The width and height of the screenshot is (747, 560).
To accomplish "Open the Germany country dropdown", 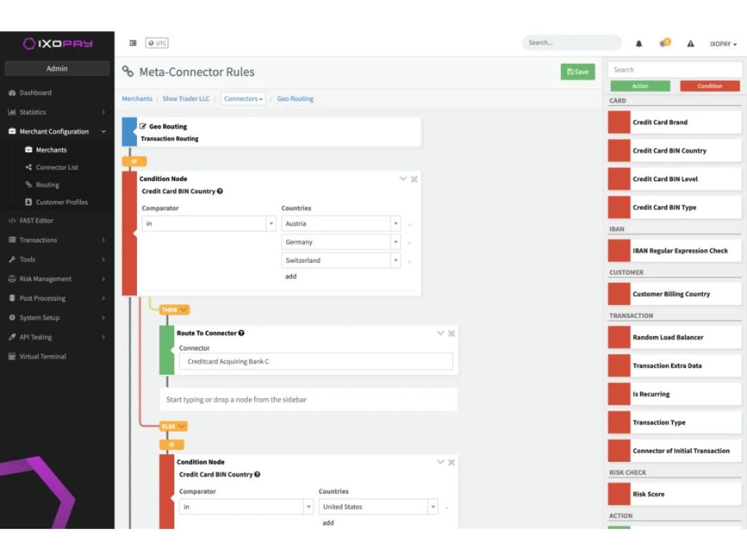I will coord(341,242).
